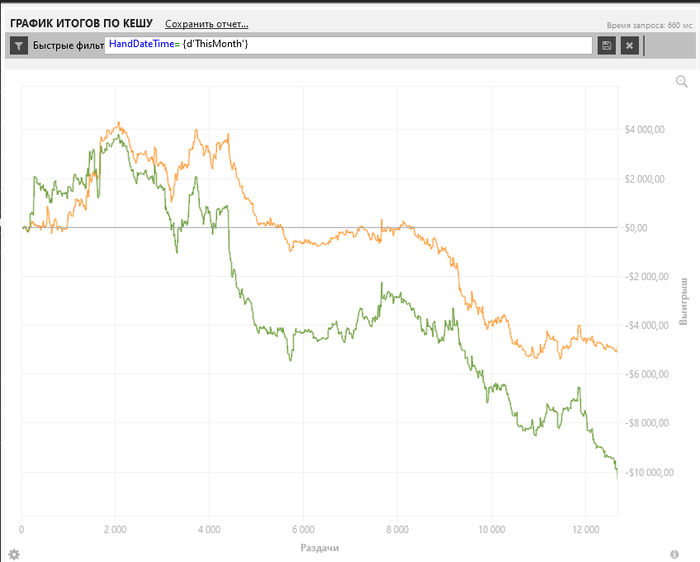The height and width of the screenshot is (562, 700).
Task: Click the $4 000,00 axis label
Action: click(645, 130)
